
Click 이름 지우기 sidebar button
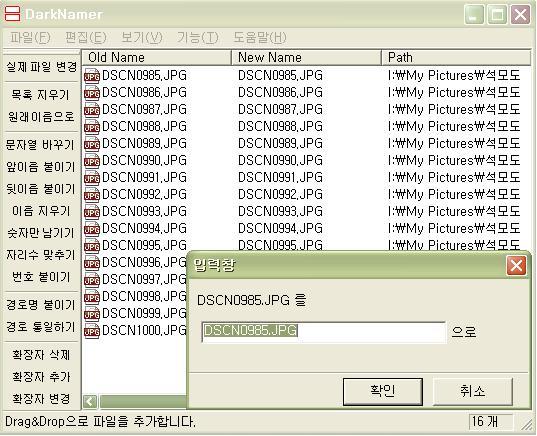click(x=41, y=211)
